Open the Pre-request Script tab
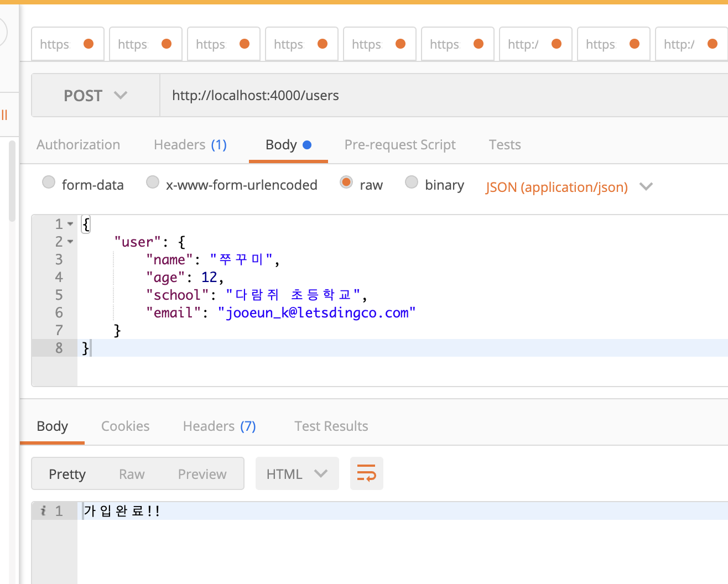This screenshot has width=728, height=584. pos(399,145)
